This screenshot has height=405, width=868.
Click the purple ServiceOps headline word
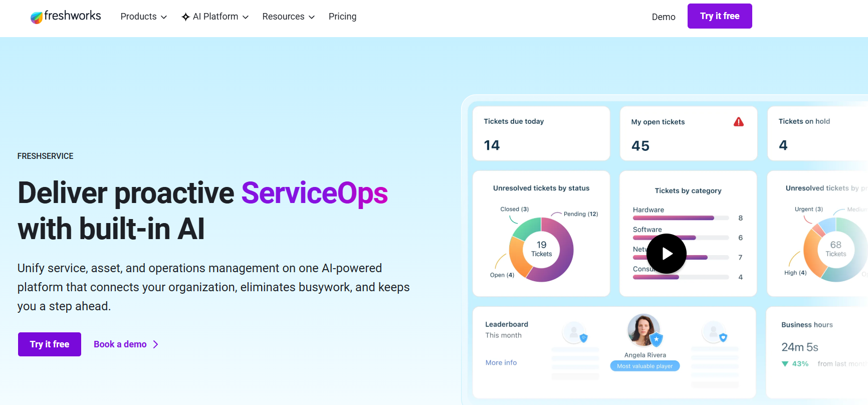[315, 193]
